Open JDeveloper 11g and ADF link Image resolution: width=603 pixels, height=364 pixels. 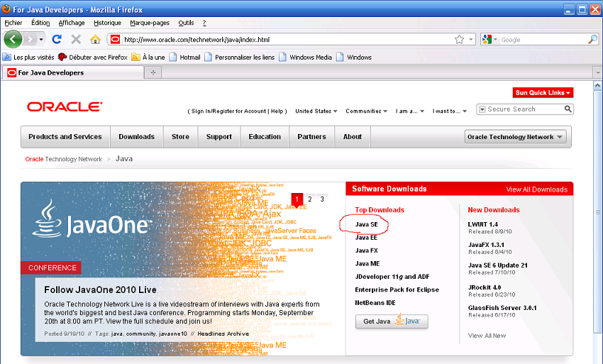click(x=392, y=277)
